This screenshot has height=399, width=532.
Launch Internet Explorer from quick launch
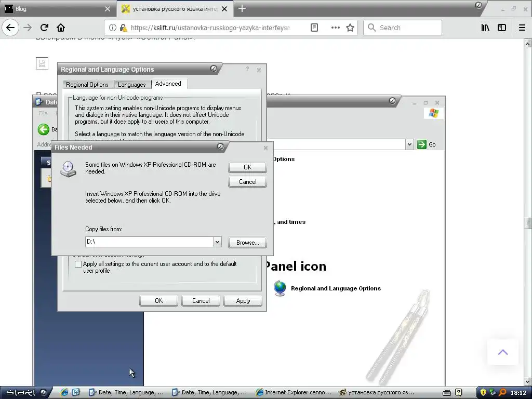(x=64, y=392)
